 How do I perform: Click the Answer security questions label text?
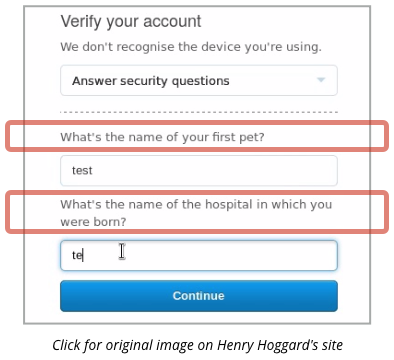tap(151, 81)
